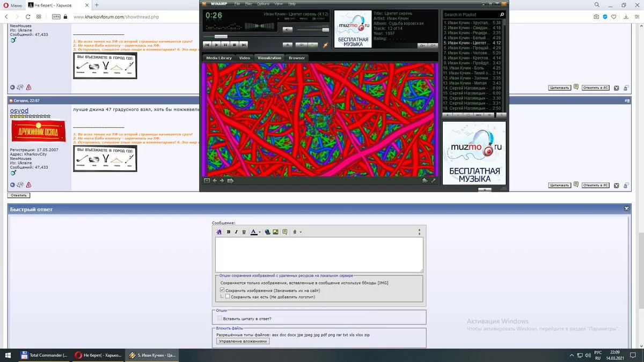The image size is (644, 362).
Task: Check 'Сохранить как есть' checkbox
Action: (228, 296)
